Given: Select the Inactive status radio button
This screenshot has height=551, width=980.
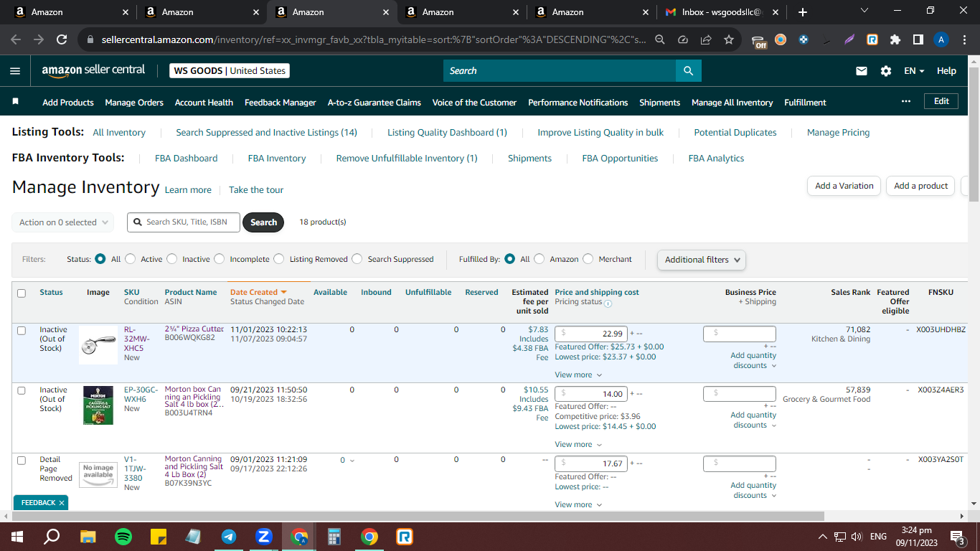Looking at the screenshot, I should [172, 259].
